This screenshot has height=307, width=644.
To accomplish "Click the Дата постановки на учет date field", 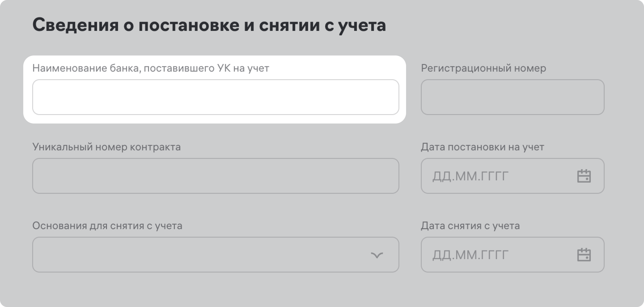I will (x=500, y=176).
